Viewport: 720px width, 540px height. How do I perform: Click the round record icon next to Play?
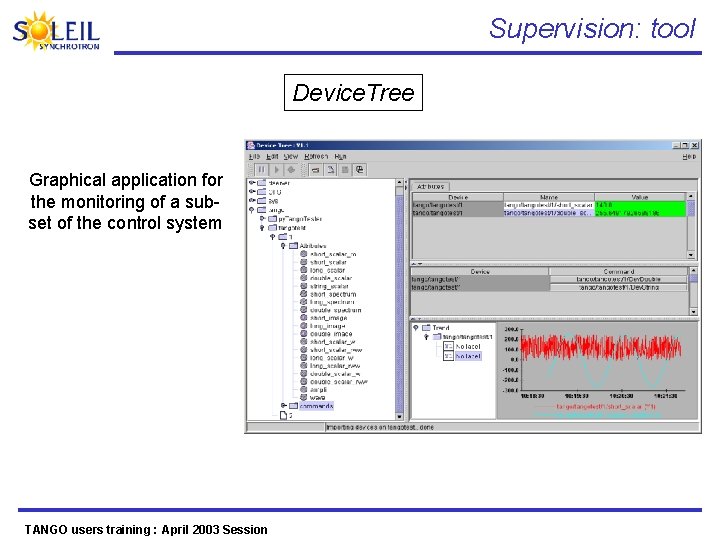tap(291, 169)
